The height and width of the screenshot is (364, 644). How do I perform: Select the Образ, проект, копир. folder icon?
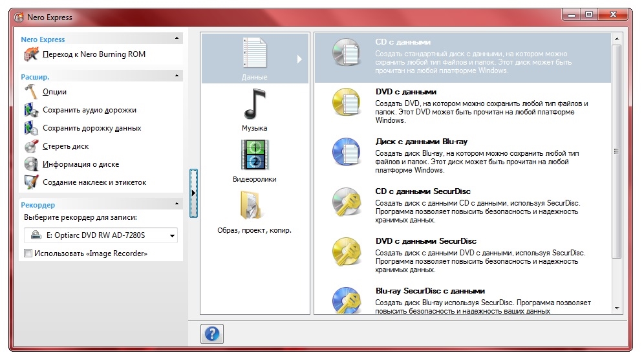pyautogui.click(x=252, y=204)
